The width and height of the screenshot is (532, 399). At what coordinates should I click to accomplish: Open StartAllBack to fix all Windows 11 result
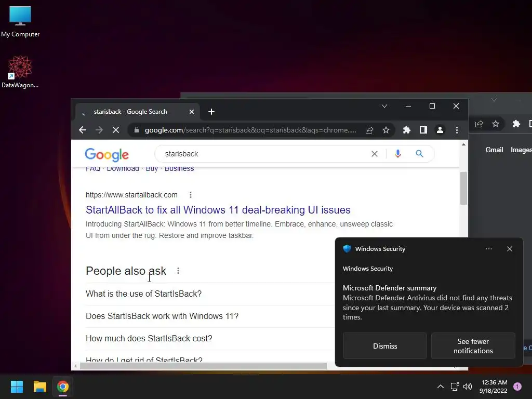(x=218, y=210)
